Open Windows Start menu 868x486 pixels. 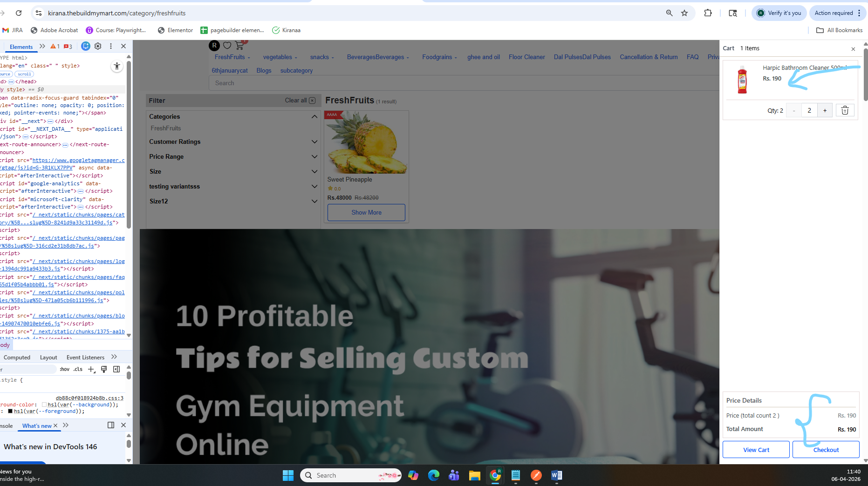coord(288,475)
